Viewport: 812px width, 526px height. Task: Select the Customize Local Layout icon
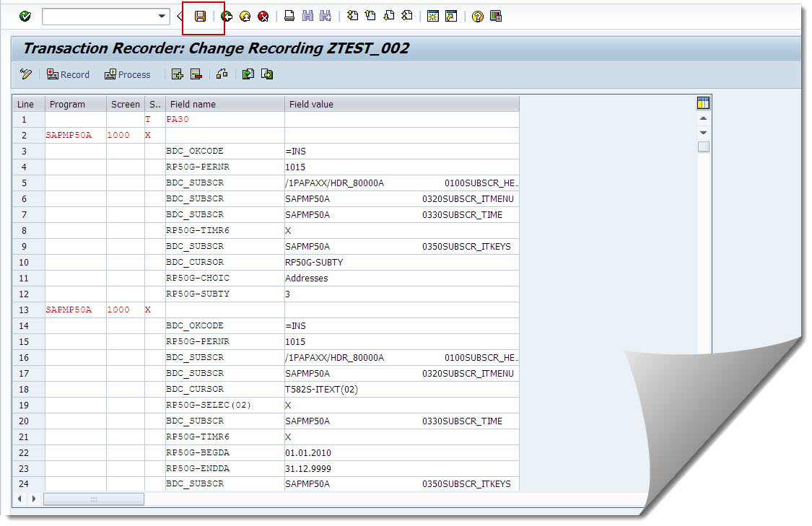(x=495, y=15)
